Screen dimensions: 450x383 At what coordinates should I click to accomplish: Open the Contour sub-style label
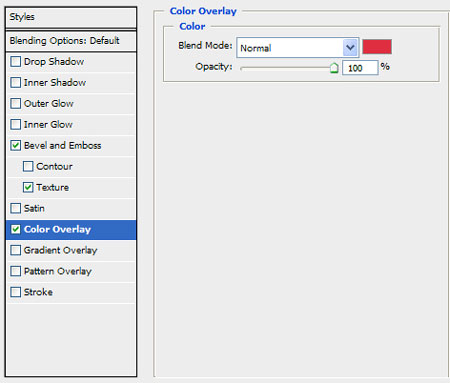tap(54, 166)
